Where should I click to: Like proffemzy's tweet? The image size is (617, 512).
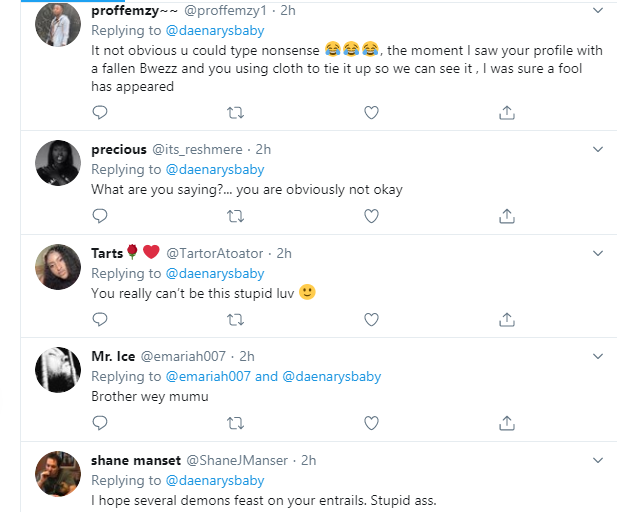tap(371, 113)
